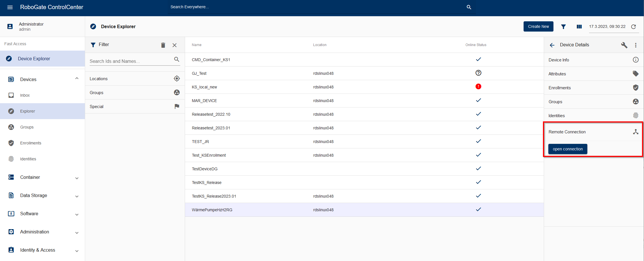
Task: Open Groups in the sidebar
Action: 42,127
